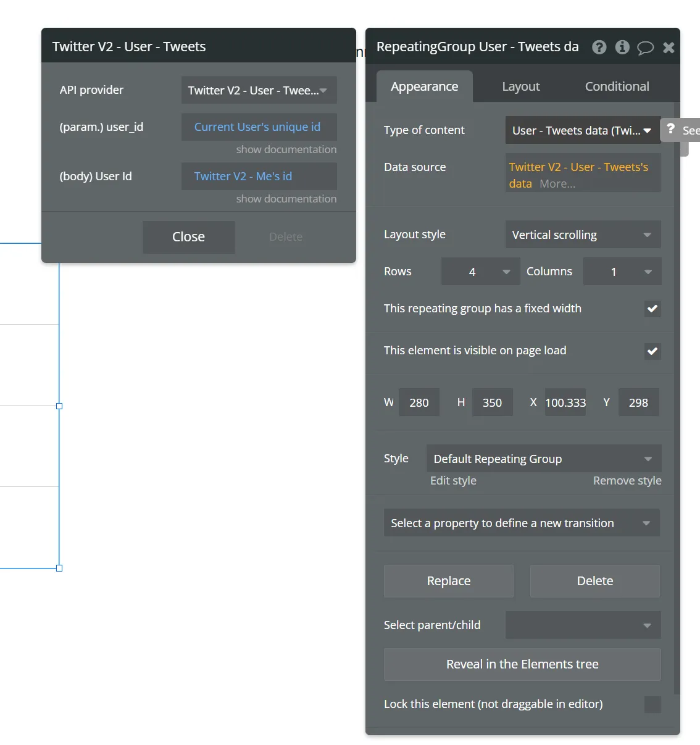Click the greyed Delete button in Twitter popup
The height and width of the screenshot is (745, 700).
point(286,237)
